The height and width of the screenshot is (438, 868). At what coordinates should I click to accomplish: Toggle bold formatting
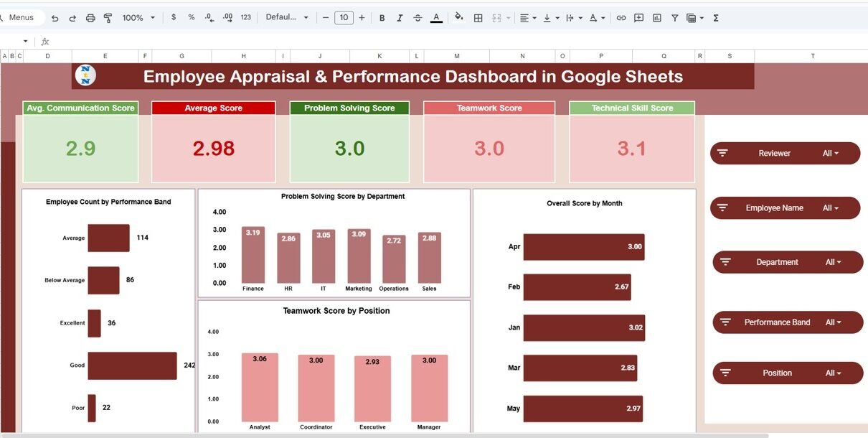(x=382, y=18)
